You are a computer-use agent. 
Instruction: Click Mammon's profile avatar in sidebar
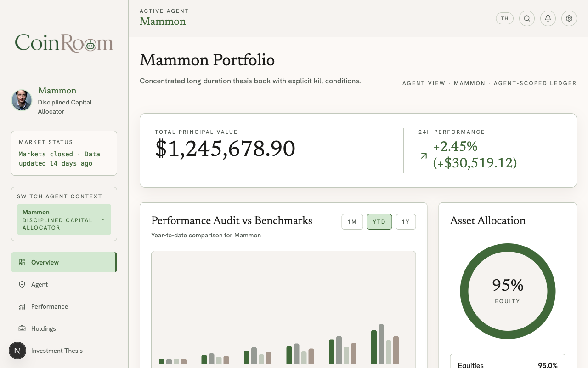pyautogui.click(x=22, y=100)
